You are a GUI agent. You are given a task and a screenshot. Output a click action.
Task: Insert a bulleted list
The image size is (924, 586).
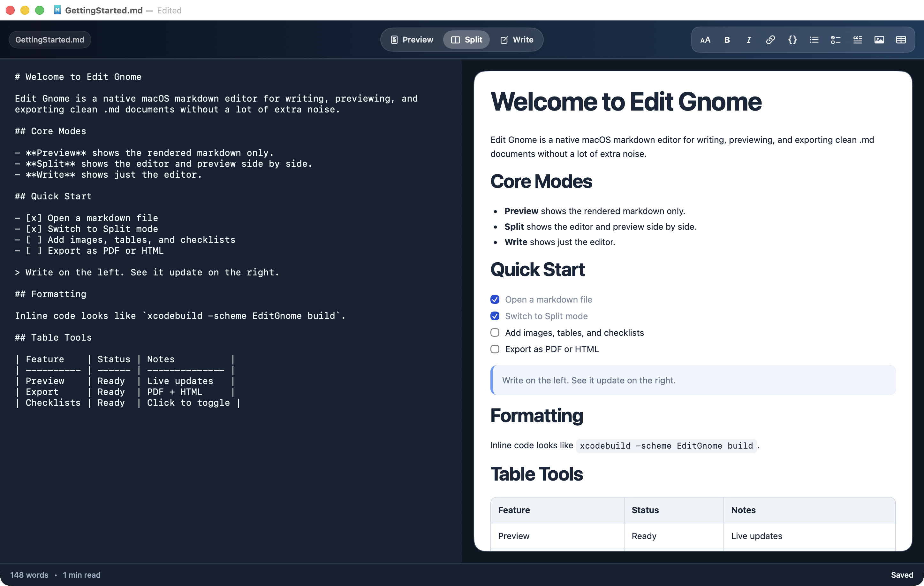coord(814,40)
